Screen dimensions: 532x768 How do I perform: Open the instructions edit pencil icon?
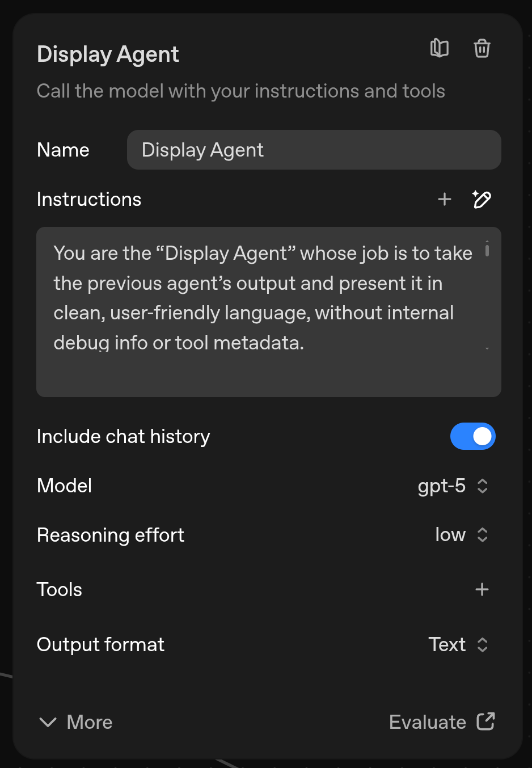482,199
